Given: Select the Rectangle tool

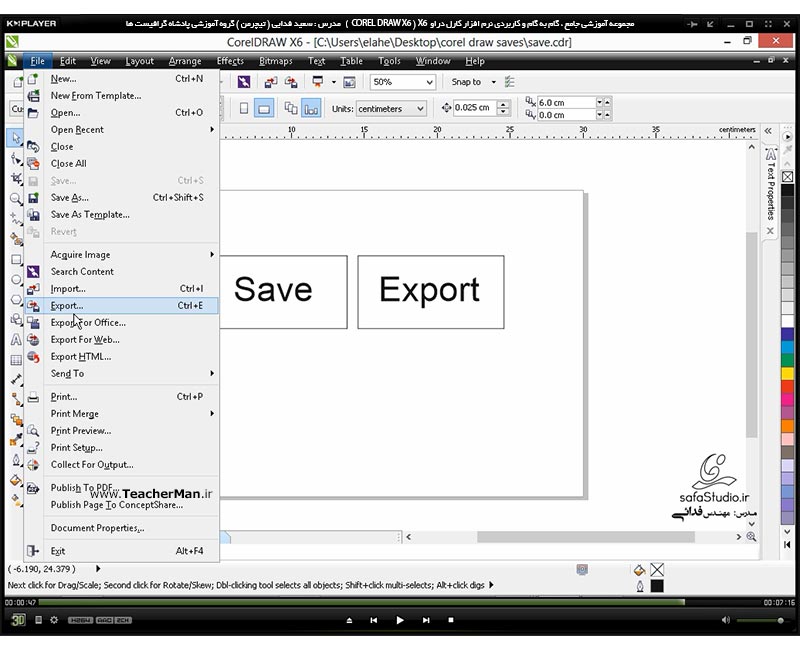Looking at the screenshot, I should coord(16,259).
